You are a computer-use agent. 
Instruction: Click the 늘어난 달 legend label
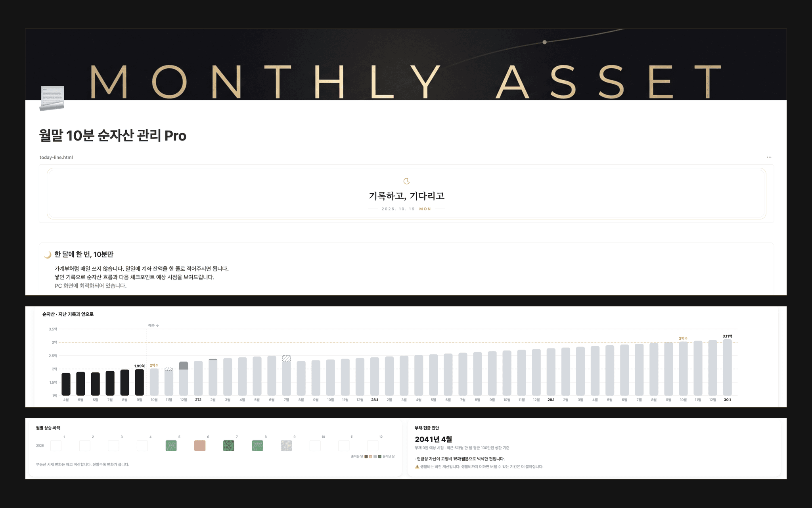pyautogui.click(x=389, y=456)
